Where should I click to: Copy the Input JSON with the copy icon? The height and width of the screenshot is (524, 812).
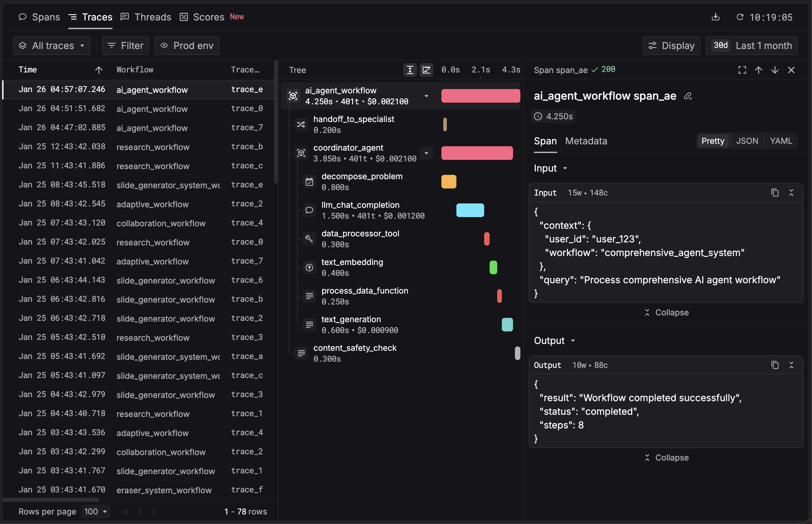tap(775, 193)
